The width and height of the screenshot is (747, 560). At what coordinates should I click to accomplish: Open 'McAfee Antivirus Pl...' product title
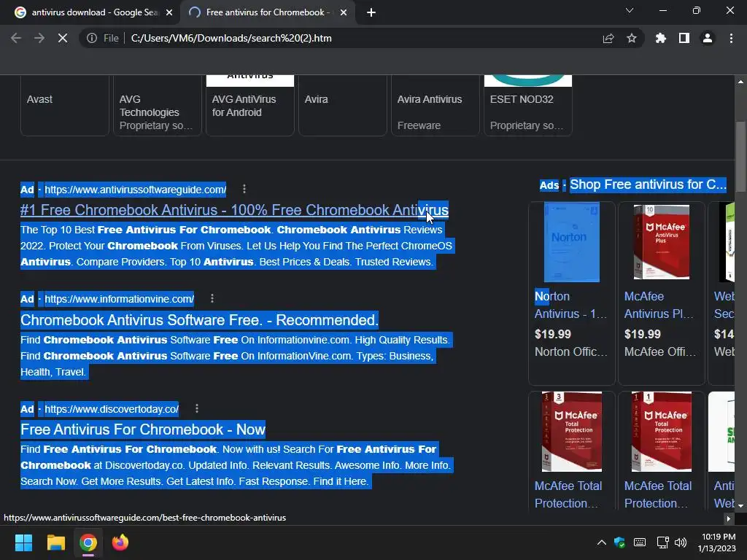point(659,305)
